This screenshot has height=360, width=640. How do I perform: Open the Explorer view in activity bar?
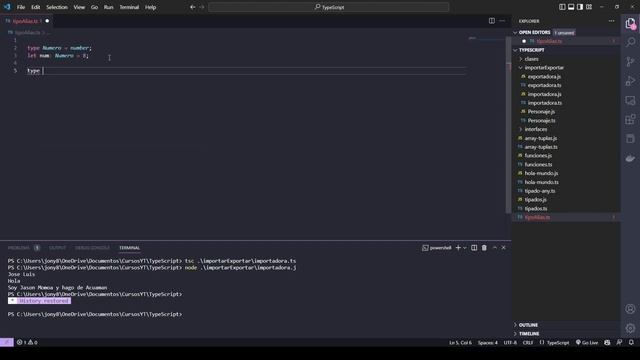click(630, 23)
